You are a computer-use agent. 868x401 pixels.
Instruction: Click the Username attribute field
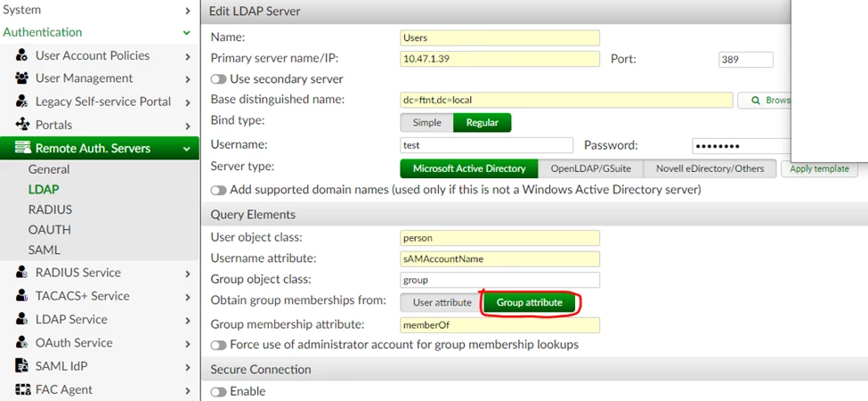(499, 258)
